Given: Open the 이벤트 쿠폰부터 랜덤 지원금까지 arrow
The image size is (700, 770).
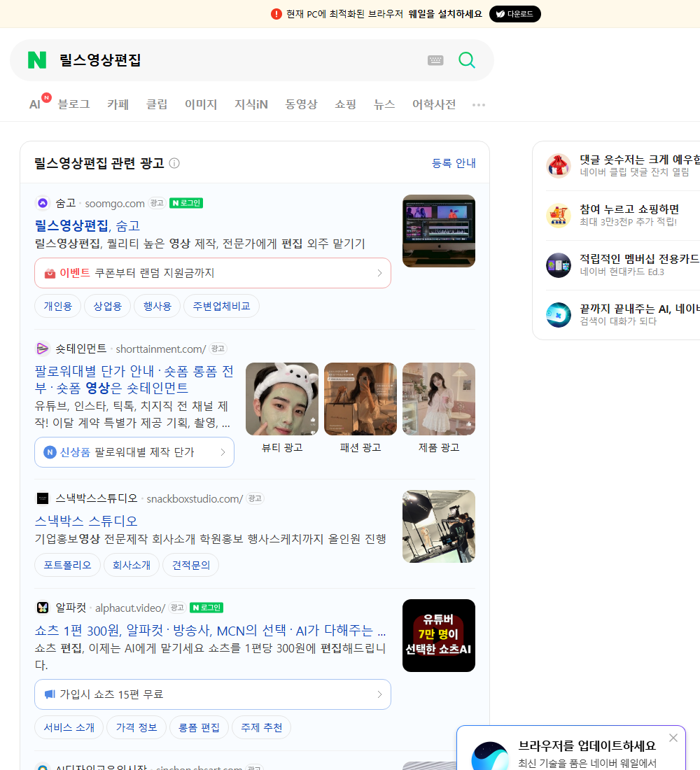Looking at the screenshot, I should (x=379, y=273).
